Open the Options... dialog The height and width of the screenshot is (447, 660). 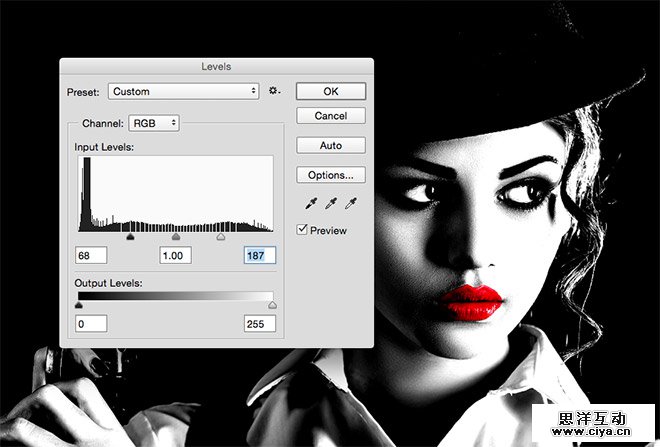coord(330,175)
